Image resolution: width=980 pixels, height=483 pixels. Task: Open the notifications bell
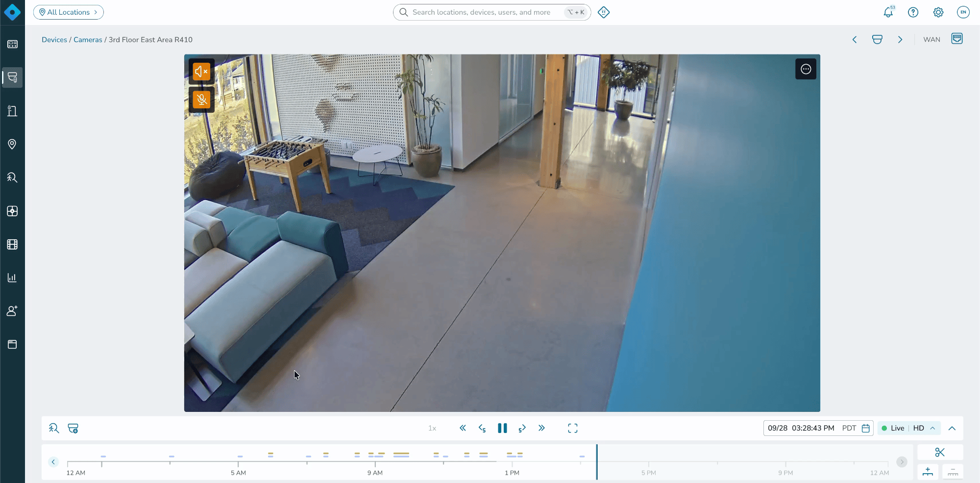click(888, 12)
